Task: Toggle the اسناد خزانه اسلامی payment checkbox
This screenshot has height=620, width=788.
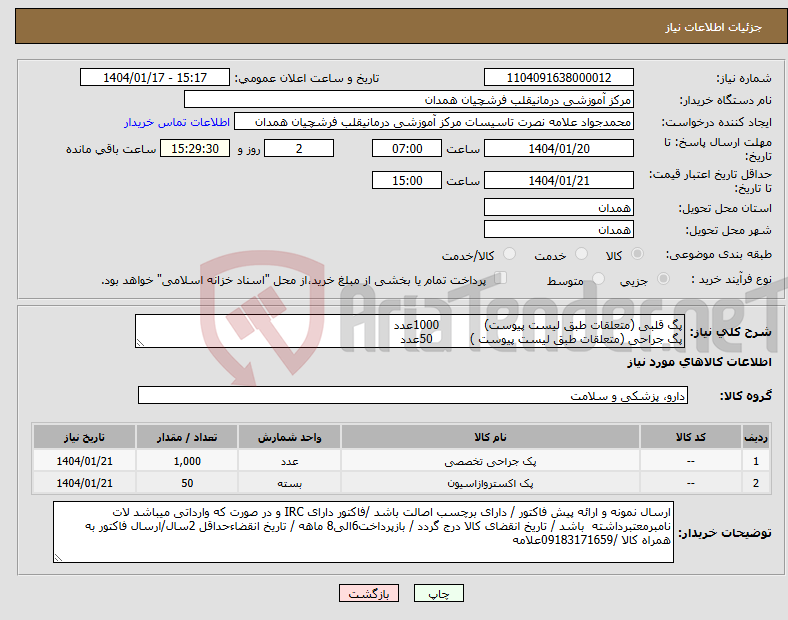Action: pos(501,278)
